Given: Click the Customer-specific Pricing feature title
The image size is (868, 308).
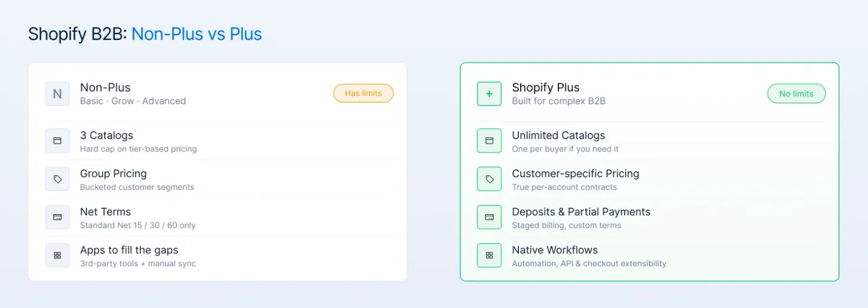Looking at the screenshot, I should [576, 174].
